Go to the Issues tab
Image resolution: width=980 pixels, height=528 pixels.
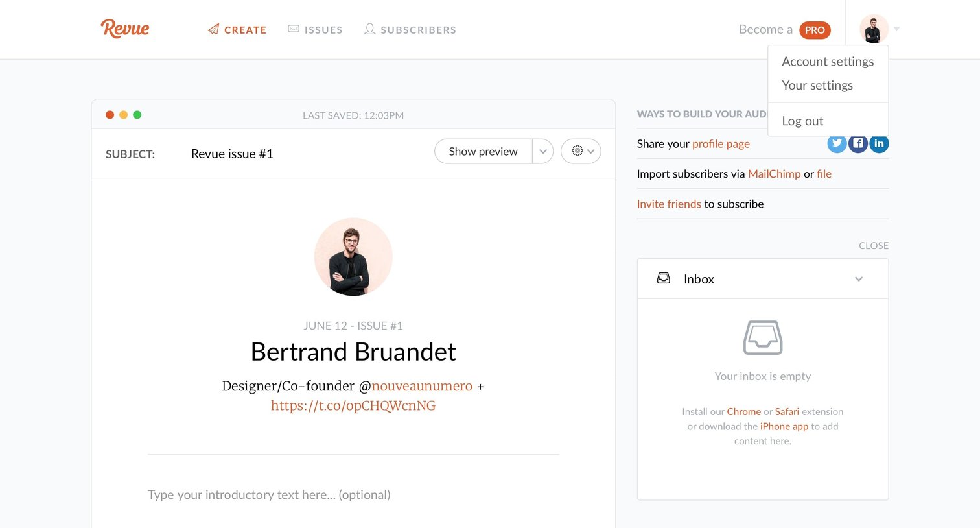pos(315,30)
